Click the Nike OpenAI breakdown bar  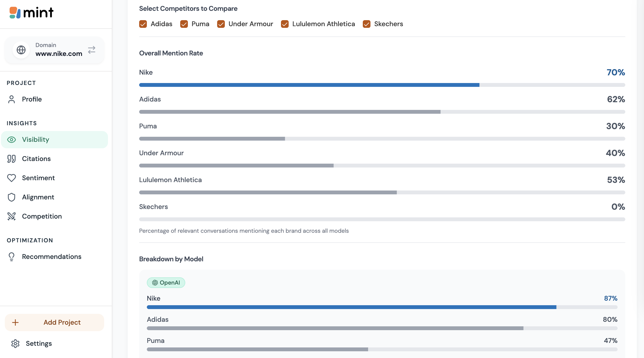coord(382,307)
